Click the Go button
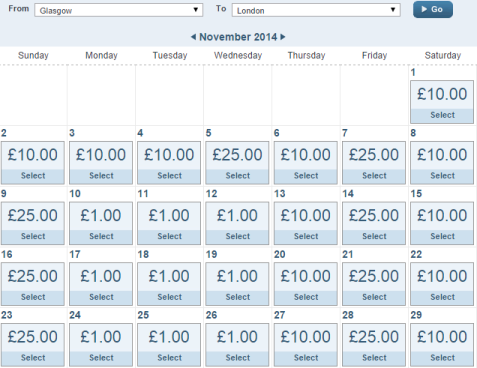The height and width of the screenshot is (368, 477). (433, 9)
